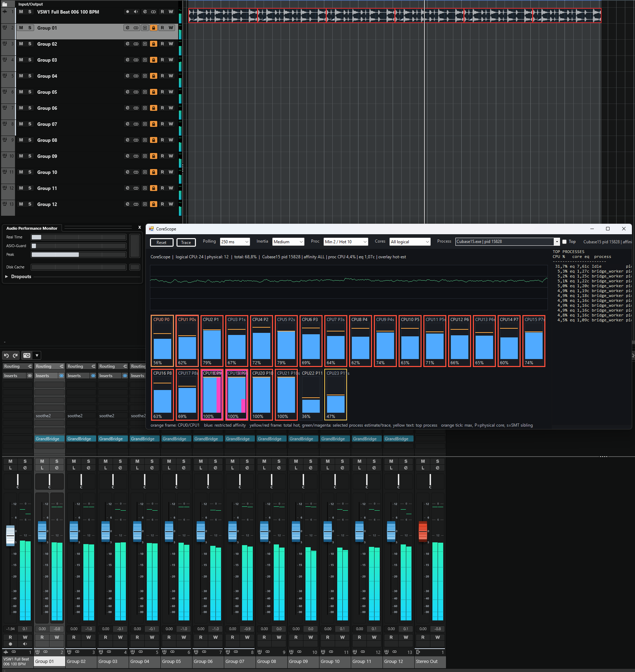This screenshot has height=672, width=635.
Task: Open the snapshot dropdown arrow beside camera
Action: tap(37, 356)
